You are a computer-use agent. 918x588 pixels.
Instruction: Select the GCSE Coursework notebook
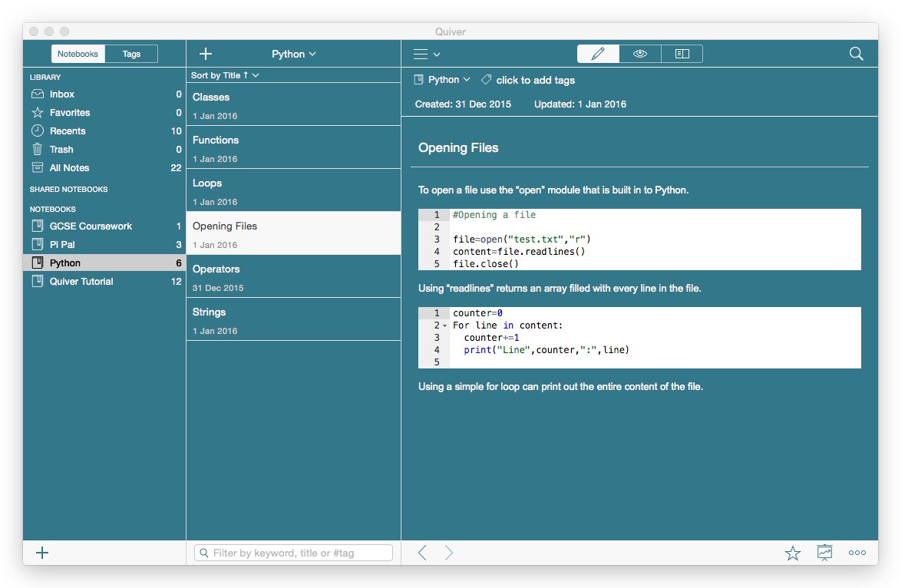(x=105, y=226)
